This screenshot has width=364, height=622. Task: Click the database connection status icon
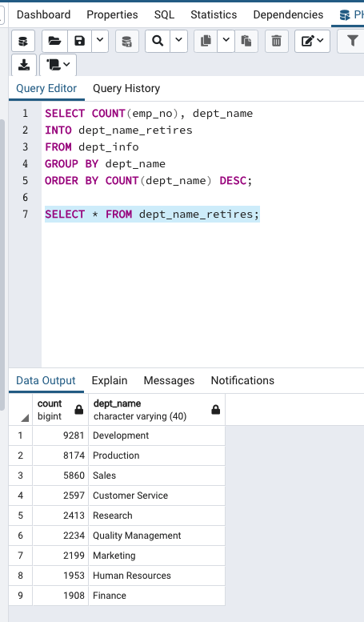[x=23, y=41]
